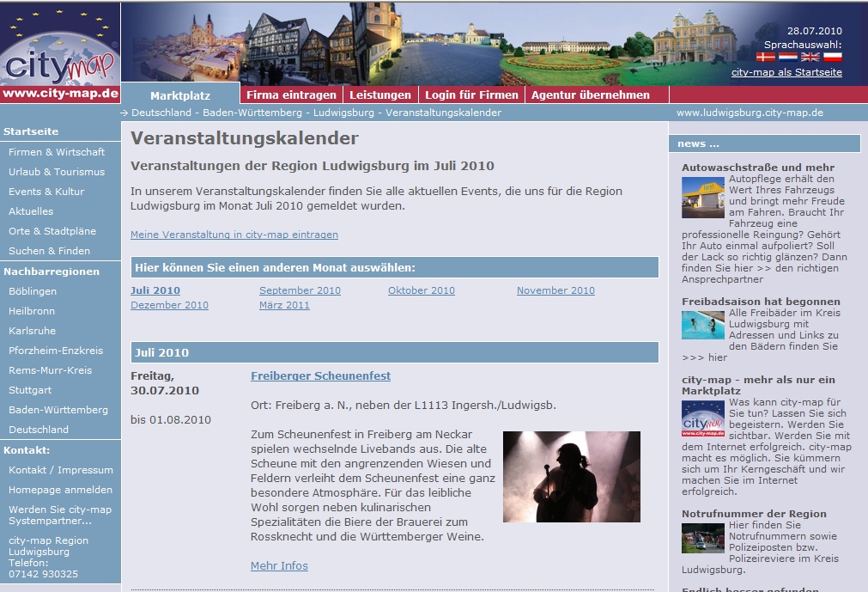Open Deutschland in the sidebar
The height and width of the screenshot is (592, 868).
(39, 430)
